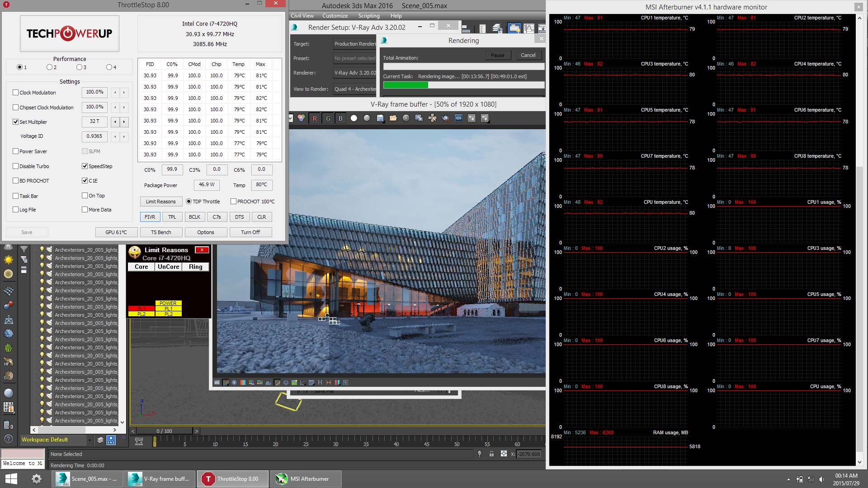Open the HF hair farm icon
868x488 pixels.
click(x=9, y=362)
